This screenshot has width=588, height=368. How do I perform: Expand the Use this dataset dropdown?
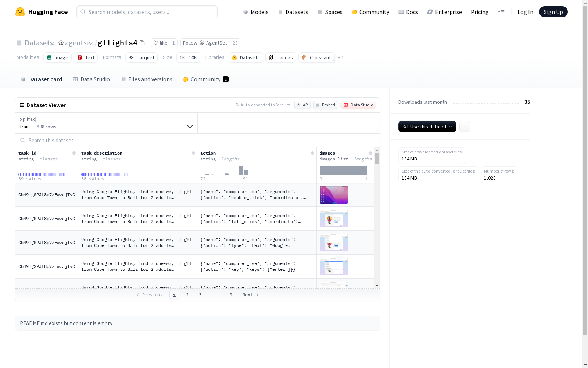click(427, 127)
